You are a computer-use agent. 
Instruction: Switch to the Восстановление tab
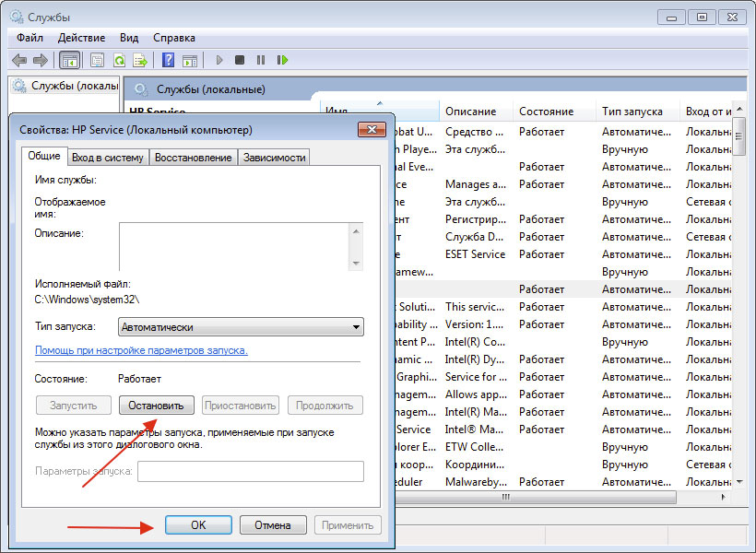point(193,158)
